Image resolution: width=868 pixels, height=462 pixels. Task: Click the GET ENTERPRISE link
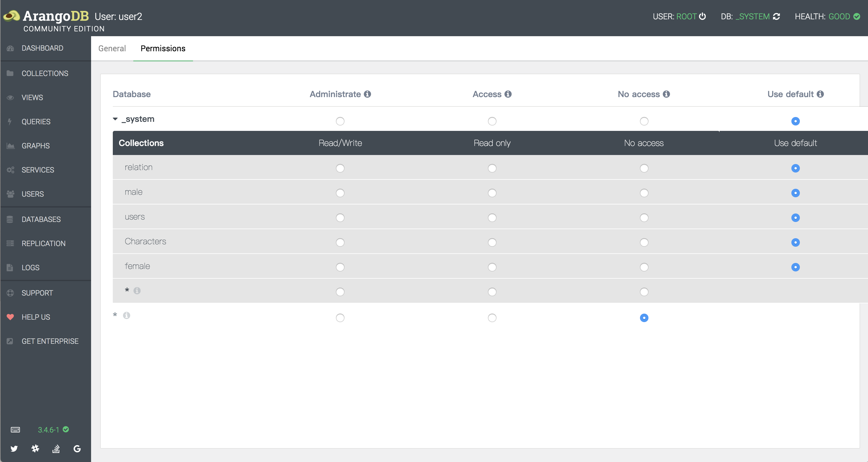[50, 341]
